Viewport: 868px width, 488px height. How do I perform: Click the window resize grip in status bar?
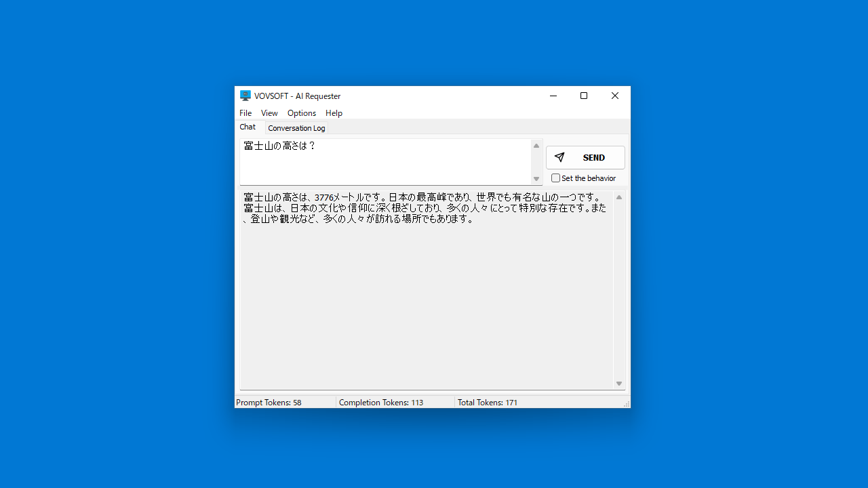[x=627, y=404]
